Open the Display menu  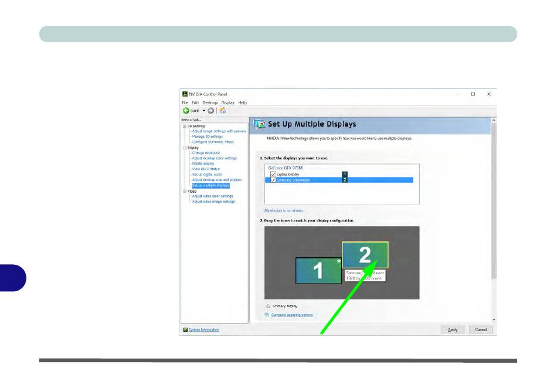click(227, 103)
